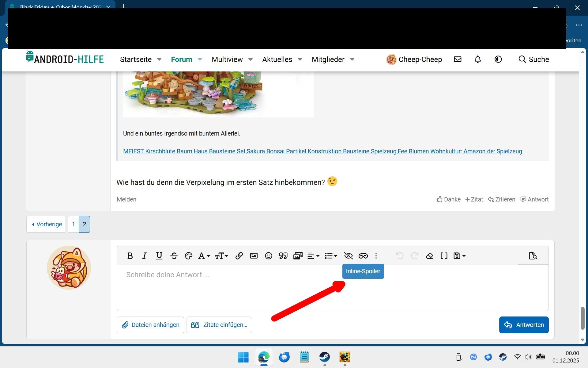Image resolution: width=588 pixels, height=368 pixels.
Task: Open Mitglieder navigation item
Action: pyautogui.click(x=328, y=59)
